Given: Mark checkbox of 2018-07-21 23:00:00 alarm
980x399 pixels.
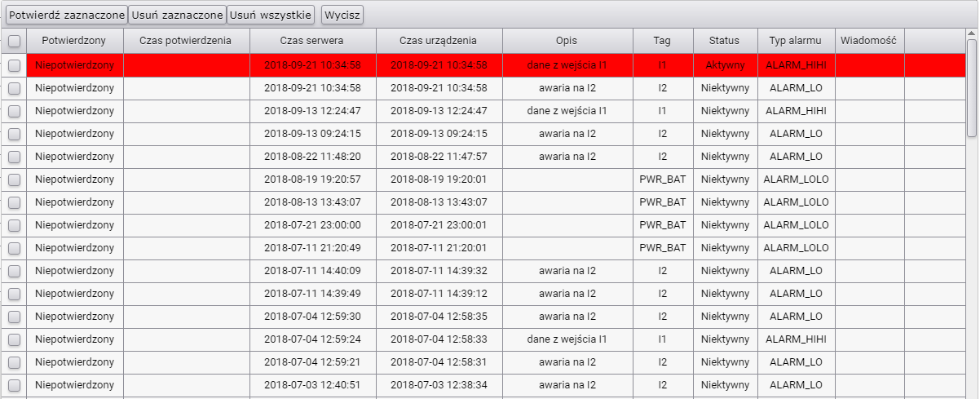Looking at the screenshot, I should pos(14,225).
